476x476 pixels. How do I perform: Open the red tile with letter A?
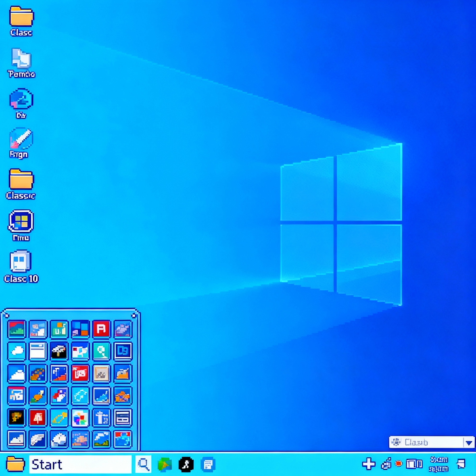tap(101, 329)
